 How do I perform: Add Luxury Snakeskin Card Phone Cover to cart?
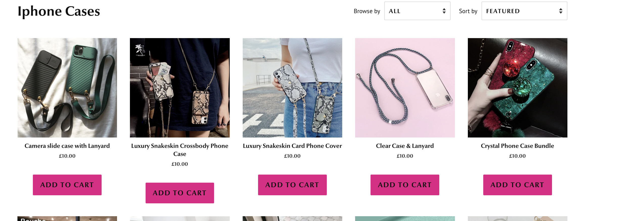292,185
